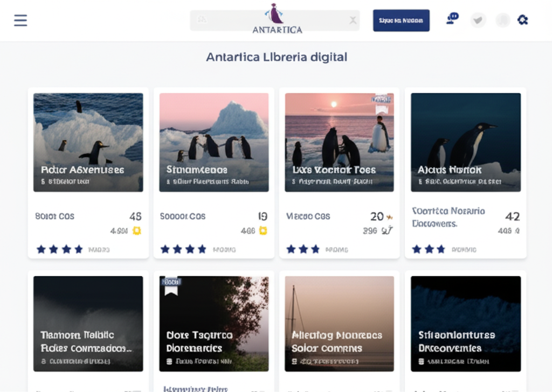Click the Antartica Libreria digital heading
Image resolution: width=552 pixels, height=392 pixels.
pos(277,57)
